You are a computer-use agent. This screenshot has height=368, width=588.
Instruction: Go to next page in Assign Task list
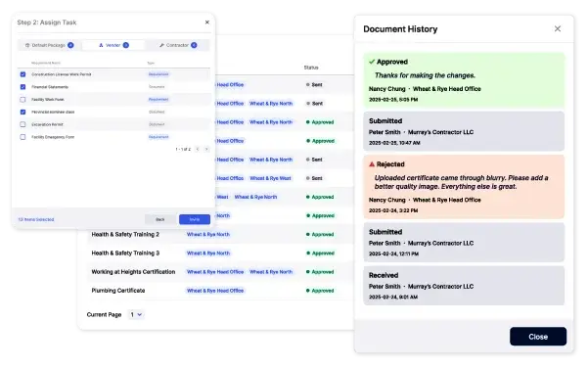(206, 150)
